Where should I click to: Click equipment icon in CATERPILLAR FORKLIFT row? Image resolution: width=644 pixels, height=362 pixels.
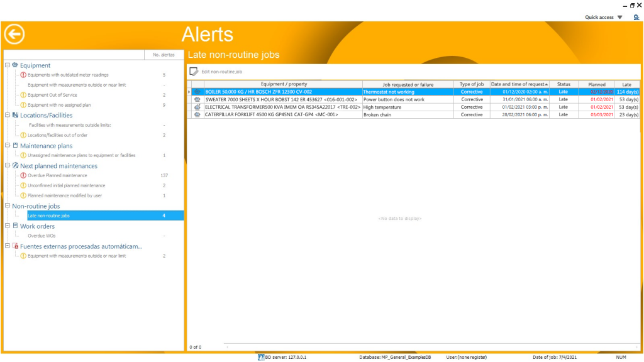(x=197, y=114)
